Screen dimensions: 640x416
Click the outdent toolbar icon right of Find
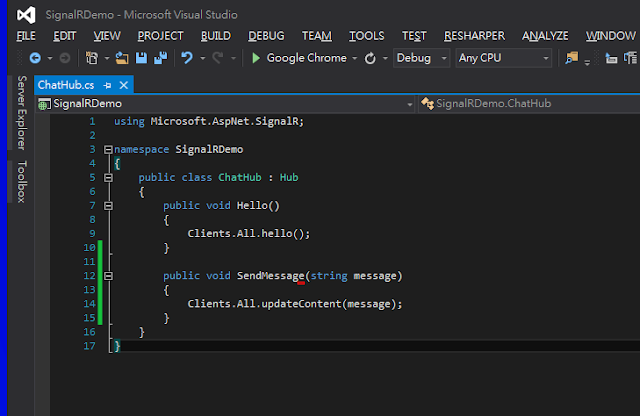point(611,58)
